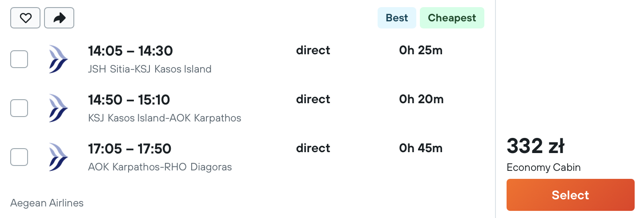Enable the checkbox for the 17:05 – 17:50 leg
Image resolution: width=644 pixels, height=218 pixels.
click(19, 157)
